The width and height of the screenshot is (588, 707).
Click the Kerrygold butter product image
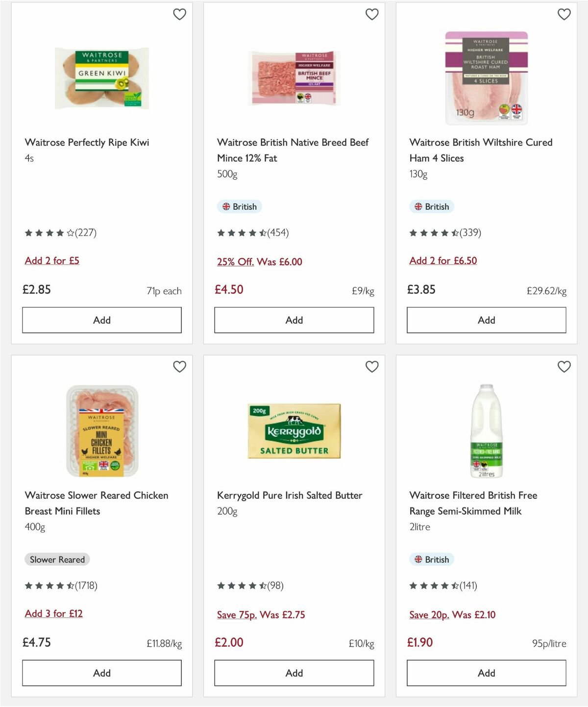294,430
